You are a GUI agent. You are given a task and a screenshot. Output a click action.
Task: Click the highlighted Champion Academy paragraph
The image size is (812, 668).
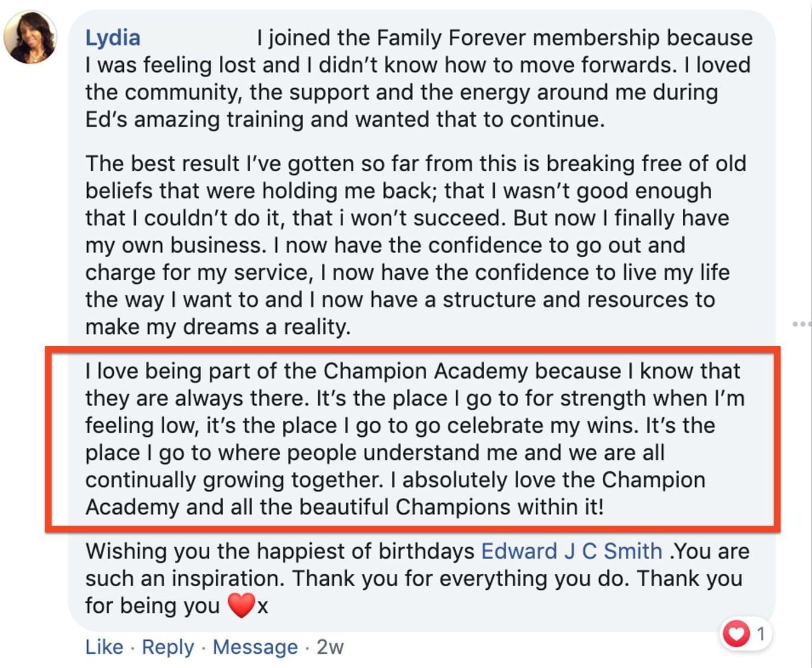413,439
